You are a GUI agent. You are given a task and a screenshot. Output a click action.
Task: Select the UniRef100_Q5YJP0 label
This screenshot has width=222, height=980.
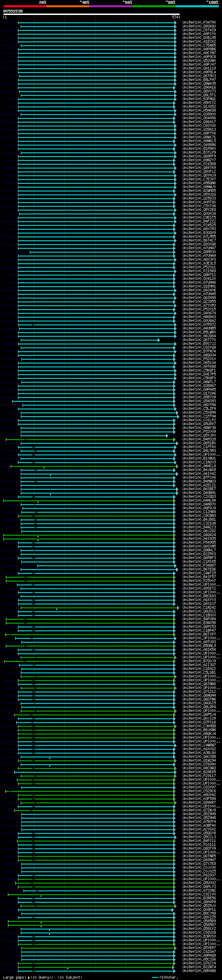tap(199, 435)
